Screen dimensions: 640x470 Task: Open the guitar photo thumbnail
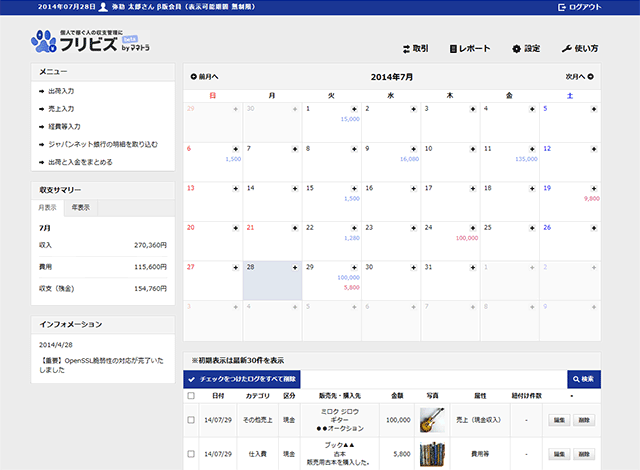[x=432, y=420]
